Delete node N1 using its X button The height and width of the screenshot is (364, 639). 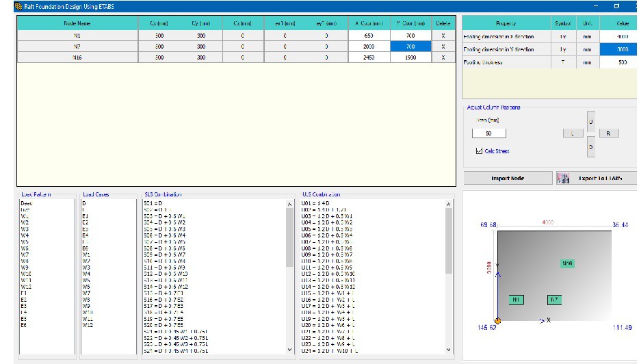coord(443,36)
